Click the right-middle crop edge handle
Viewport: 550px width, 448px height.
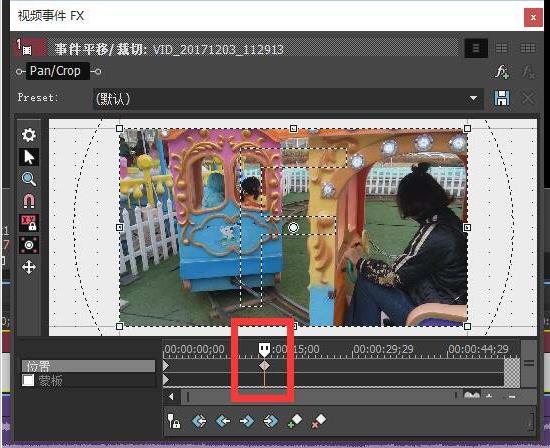(x=467, y=228)
